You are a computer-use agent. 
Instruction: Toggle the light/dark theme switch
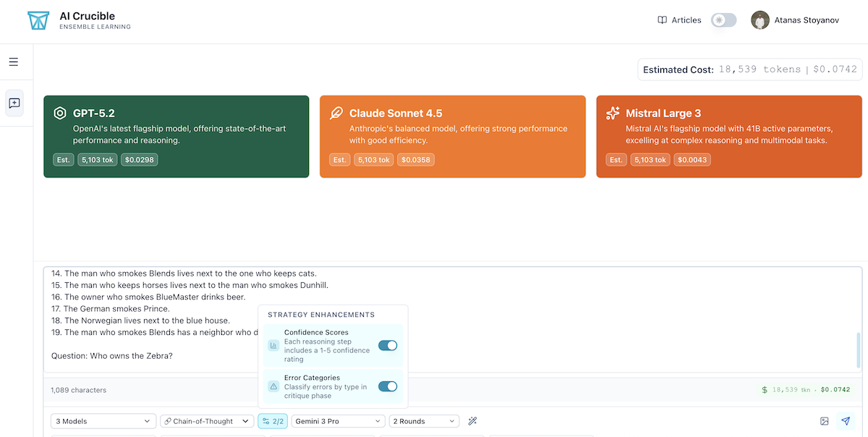(x=723, y=20)
